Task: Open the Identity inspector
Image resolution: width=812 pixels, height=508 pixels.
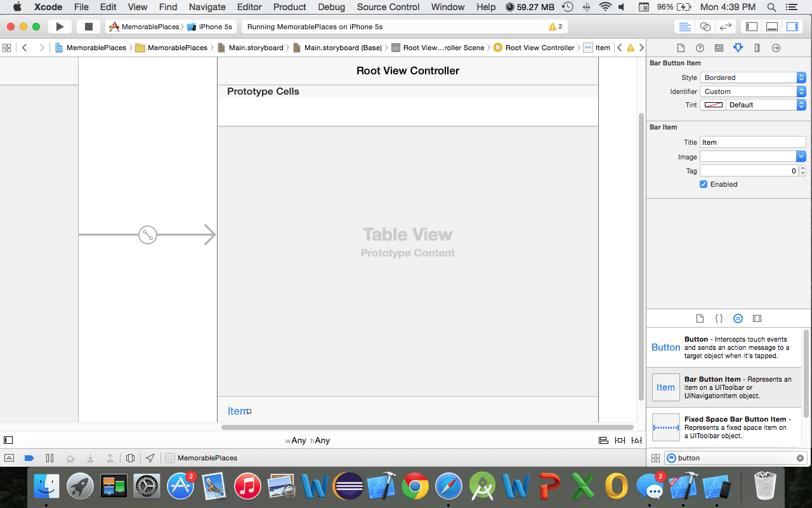Action: (719, 48)
